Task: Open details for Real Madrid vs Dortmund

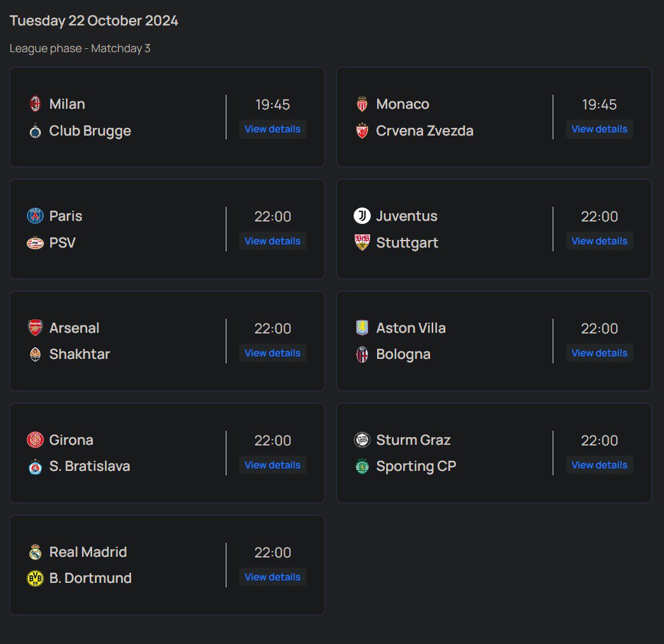Action: coord(272,577)
